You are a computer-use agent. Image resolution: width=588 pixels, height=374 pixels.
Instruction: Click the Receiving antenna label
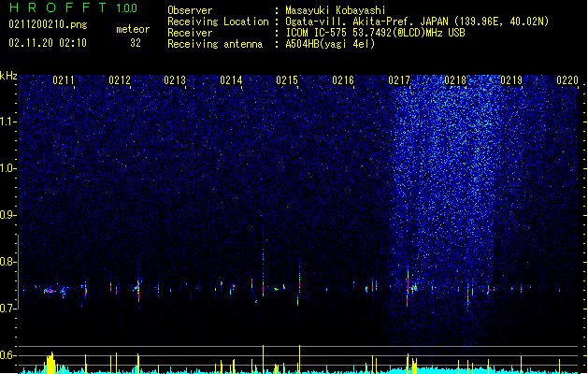click(215, 44)
